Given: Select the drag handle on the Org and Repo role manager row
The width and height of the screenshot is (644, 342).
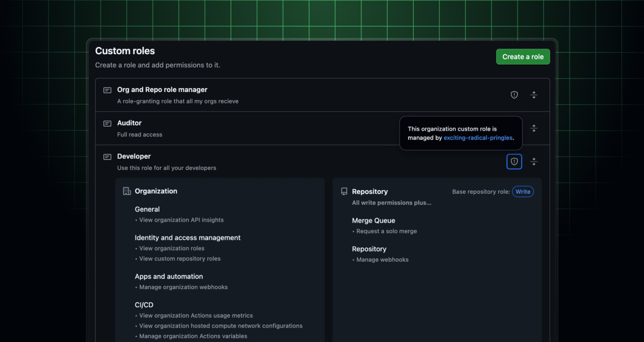Looking at the screenshot, I should [x=534, y=95].
